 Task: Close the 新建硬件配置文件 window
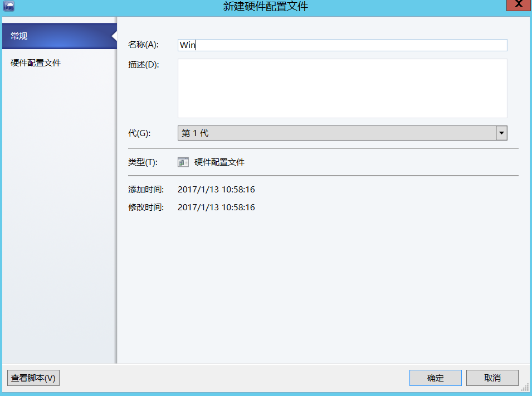pyautogui.click(x=519, y=5)
